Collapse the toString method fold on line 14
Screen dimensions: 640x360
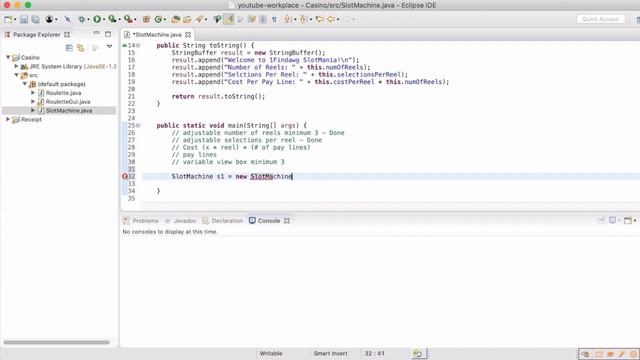point(138,45)
